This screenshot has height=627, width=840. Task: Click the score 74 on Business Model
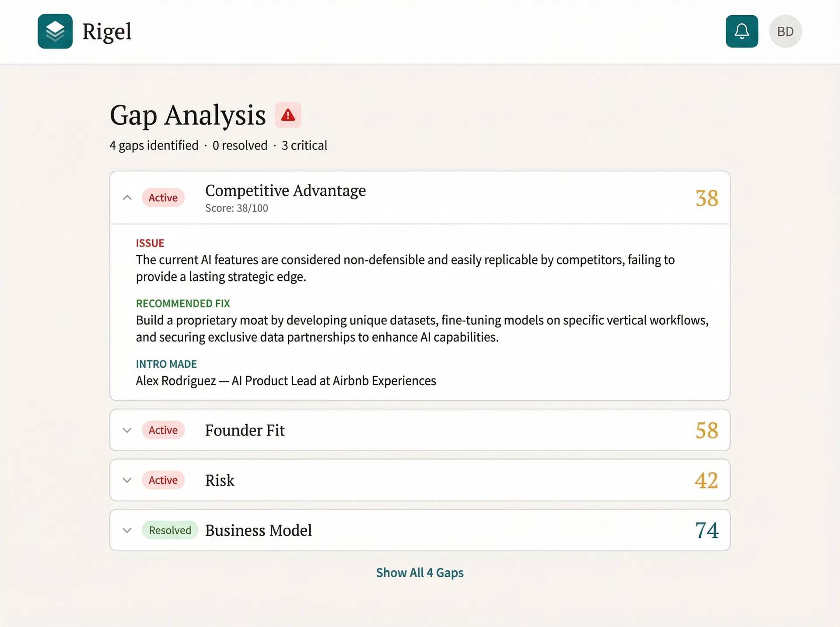point(706,530)
